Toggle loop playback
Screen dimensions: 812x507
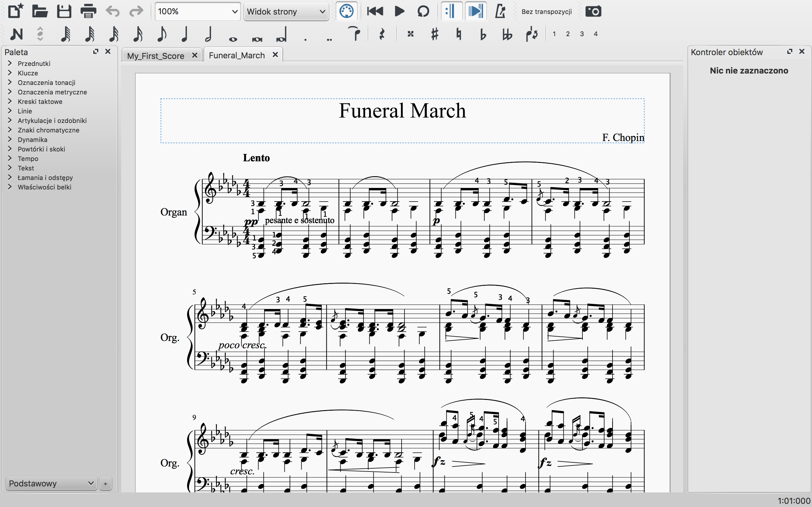coord(423,11)
